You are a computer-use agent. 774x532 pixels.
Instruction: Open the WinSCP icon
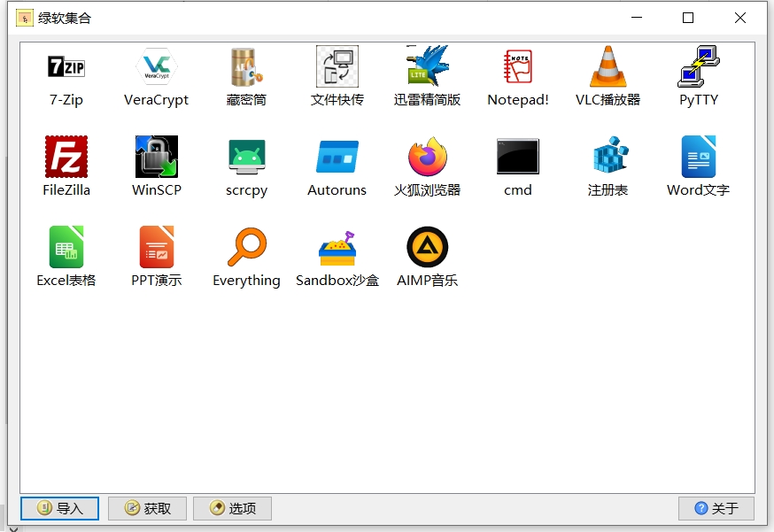(x=157, y=157)
